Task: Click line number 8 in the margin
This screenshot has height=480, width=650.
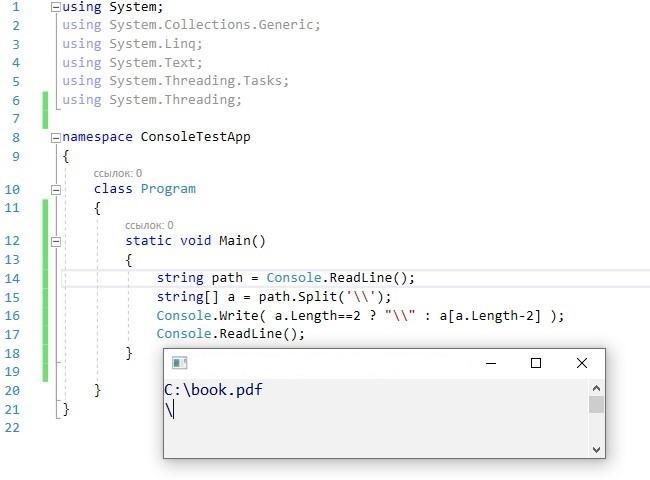Action: tap(16, 138)
